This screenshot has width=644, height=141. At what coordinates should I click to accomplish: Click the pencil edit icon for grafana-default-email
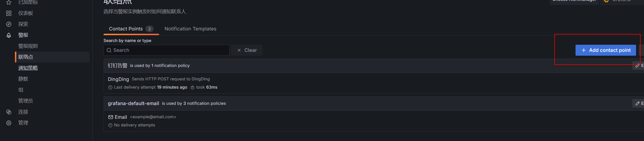(x=637, y=103)
